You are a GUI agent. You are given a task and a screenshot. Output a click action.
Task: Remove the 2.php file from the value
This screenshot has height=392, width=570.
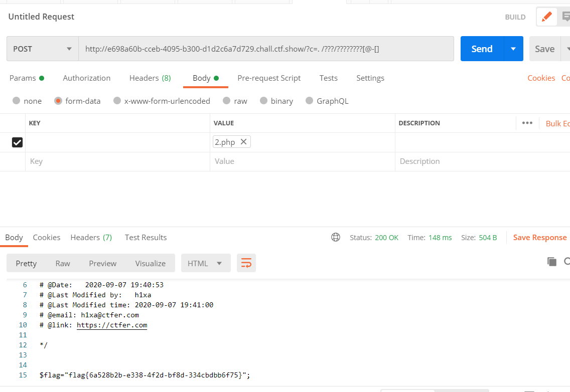click(243, 142)
